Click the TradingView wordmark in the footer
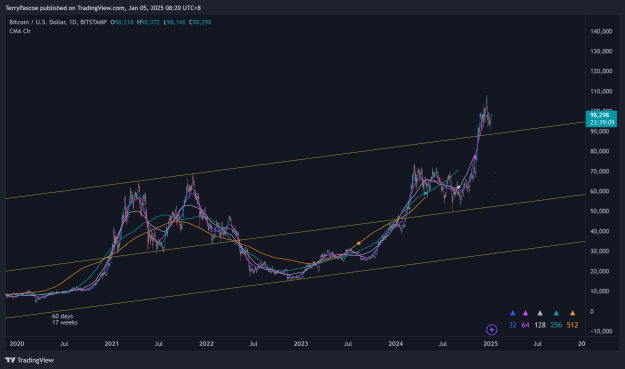The image size is (625, 369). coord(35,360)
